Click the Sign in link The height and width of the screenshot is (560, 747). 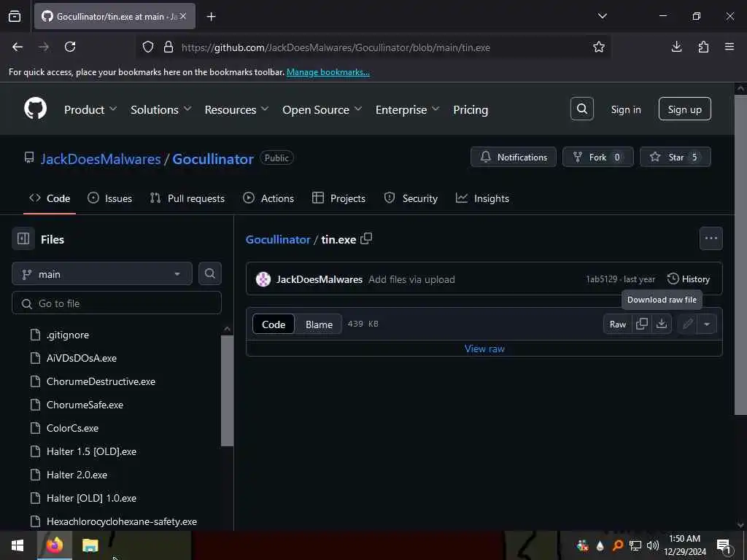625,109
